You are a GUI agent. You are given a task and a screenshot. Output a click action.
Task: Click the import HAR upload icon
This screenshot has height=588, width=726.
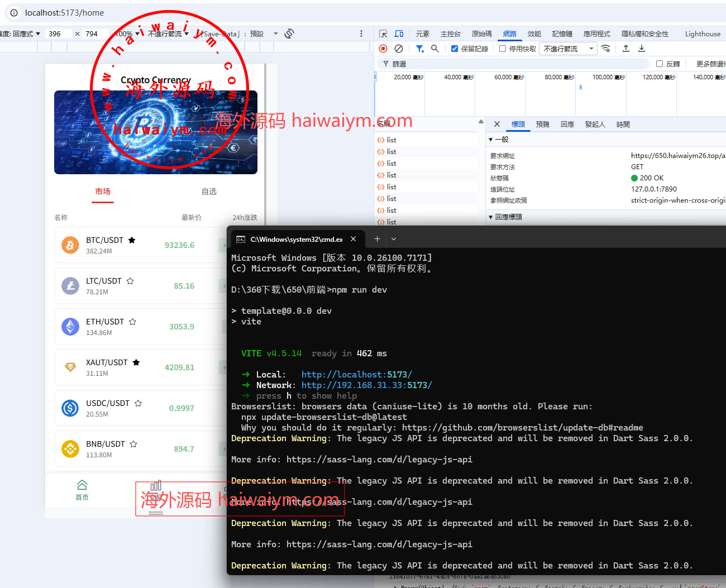626,49
